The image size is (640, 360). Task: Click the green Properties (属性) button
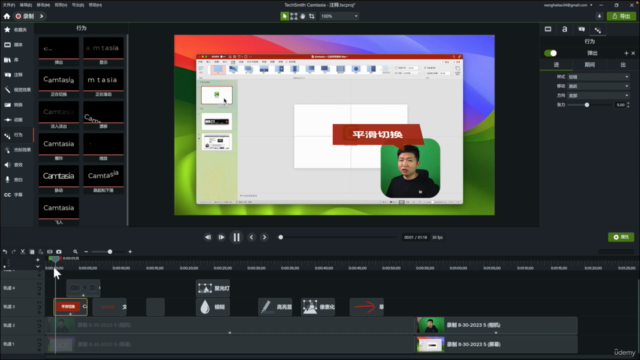pyautogui.click(x=621, y=237)
